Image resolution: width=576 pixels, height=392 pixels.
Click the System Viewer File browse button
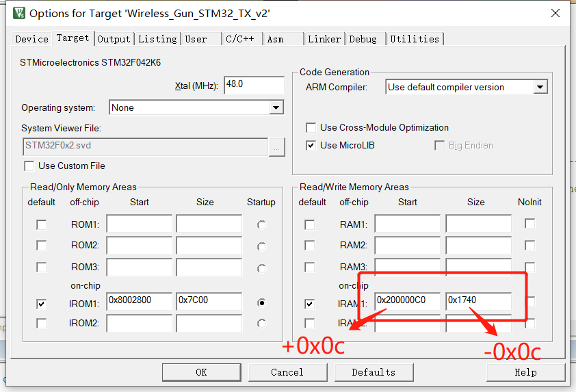click(276, 147)
